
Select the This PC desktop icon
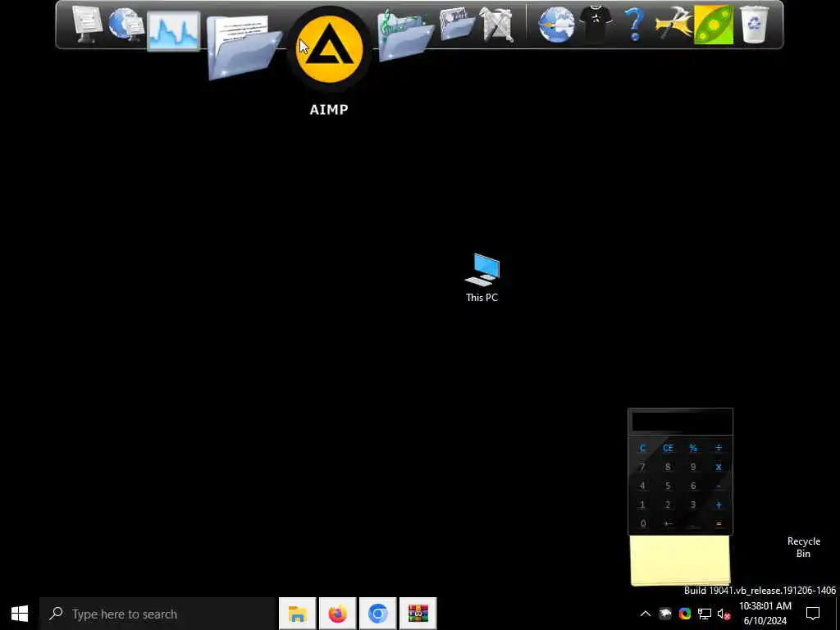482,277
